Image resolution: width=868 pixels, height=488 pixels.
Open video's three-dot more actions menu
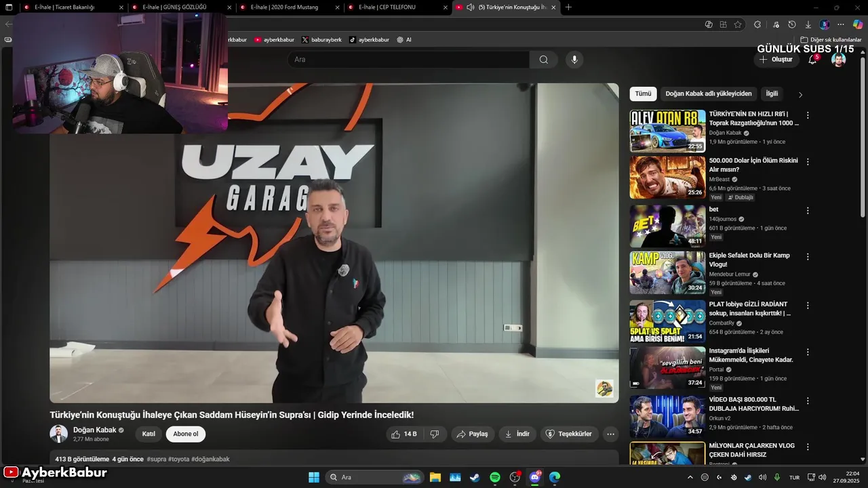610,434
